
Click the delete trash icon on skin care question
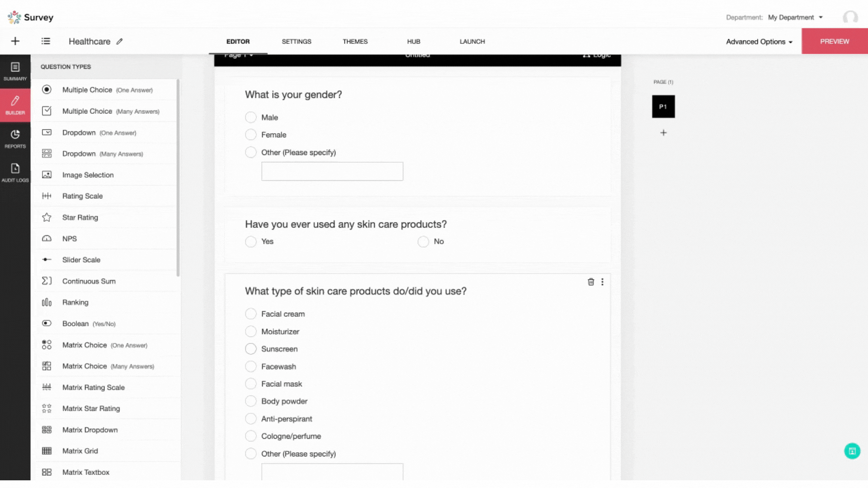pyautogui.click(x=590, y=282)
